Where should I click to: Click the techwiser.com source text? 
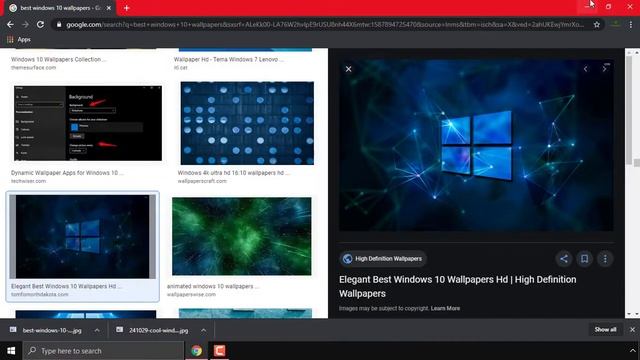point(29,181)
